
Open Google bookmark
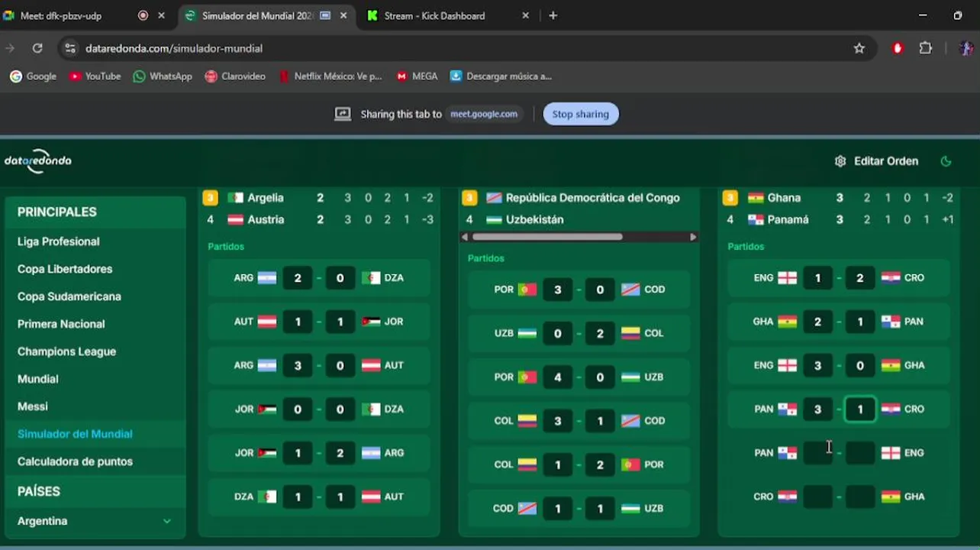coord(33,76)
